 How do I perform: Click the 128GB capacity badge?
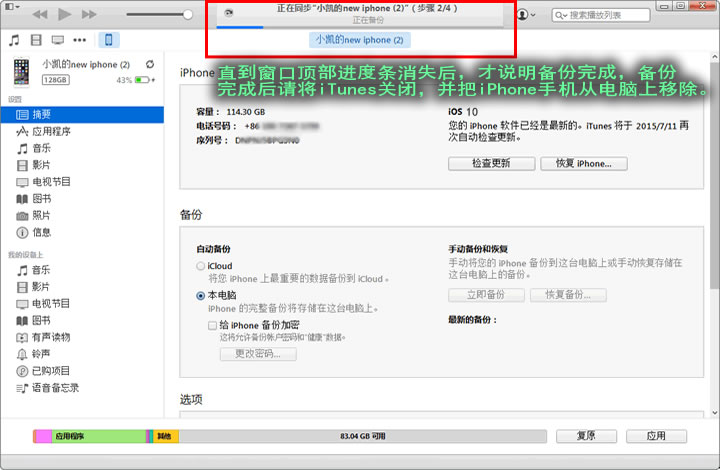(x=56, y=80)
